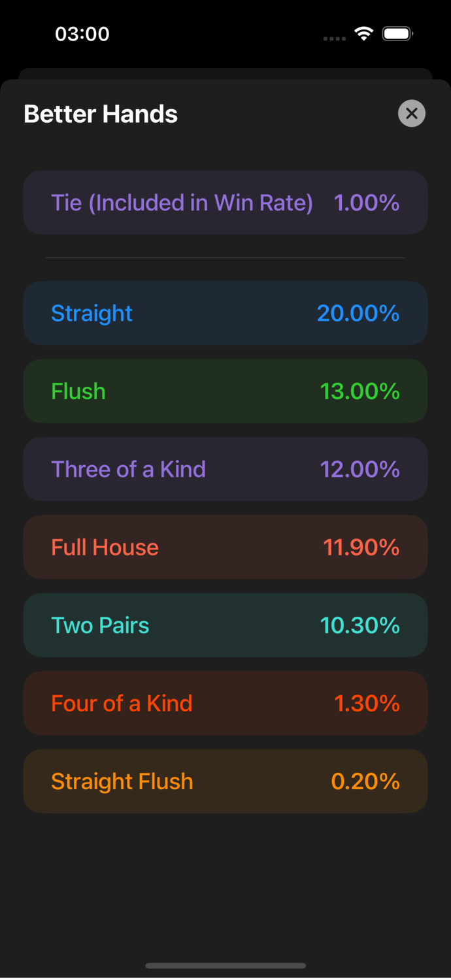The width and height of the screenshot is (451, 980).
Task: Tap the cellular signal dots indicator
Action: click(334, 38)
